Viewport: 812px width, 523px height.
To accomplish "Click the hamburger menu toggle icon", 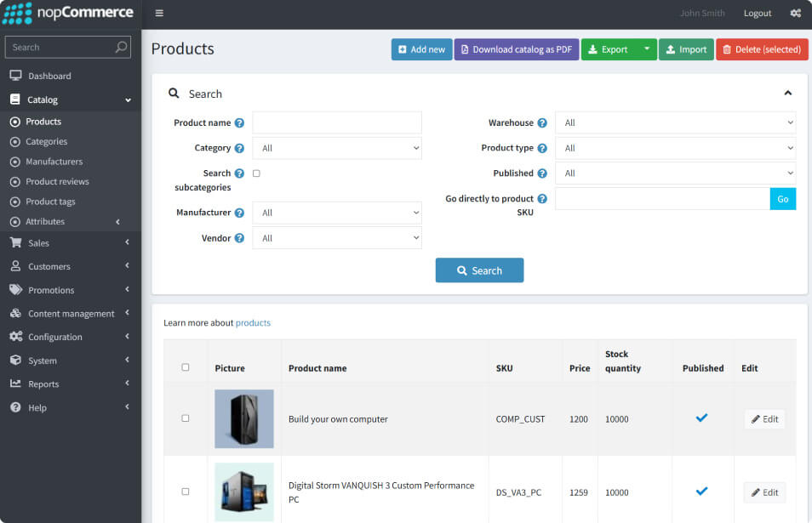I will [159, 14].
